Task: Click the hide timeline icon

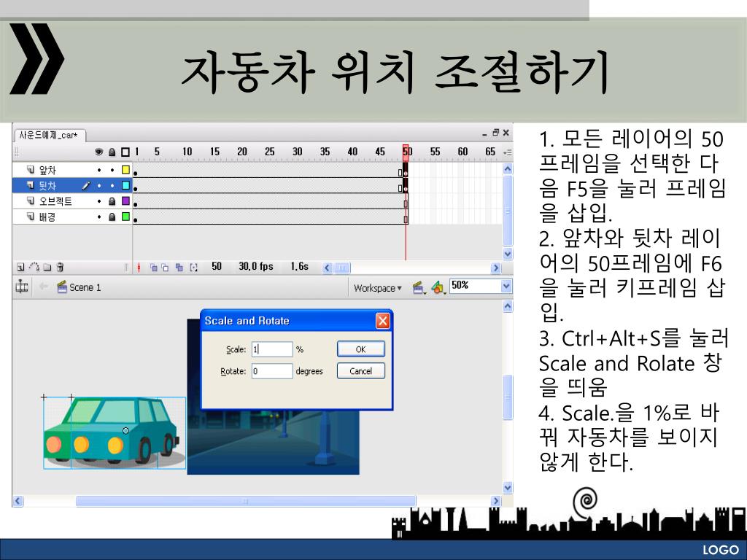Action: click(22, 287)
